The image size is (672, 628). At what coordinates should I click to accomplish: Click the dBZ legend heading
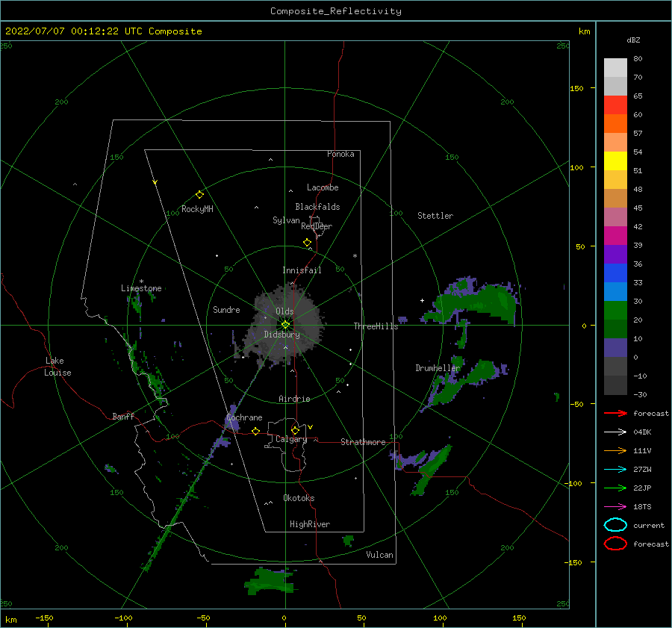coord(633,40)
